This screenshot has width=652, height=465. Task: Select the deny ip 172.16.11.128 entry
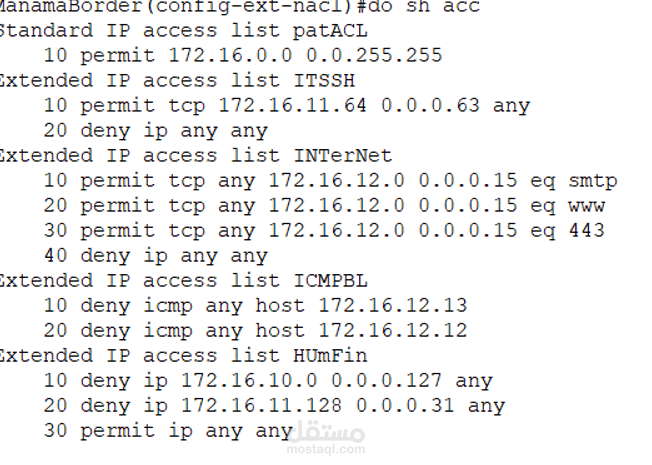pos(274,406)
